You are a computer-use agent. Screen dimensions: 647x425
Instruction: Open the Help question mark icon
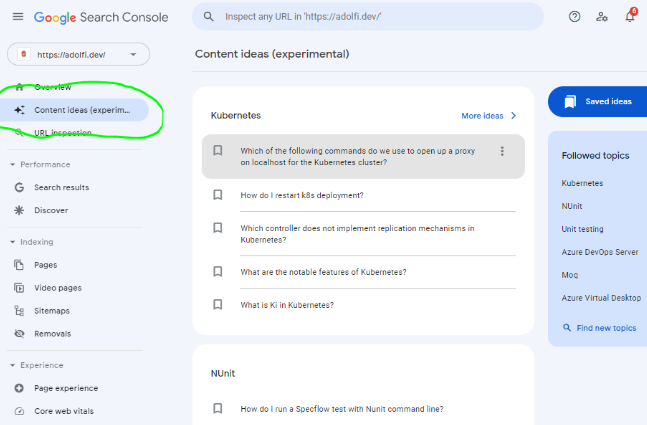click(574, 17)
